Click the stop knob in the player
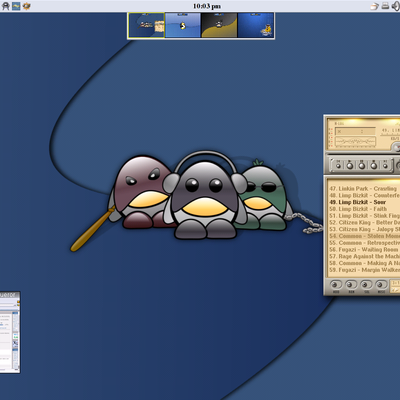Image resolution: width=400 pixels, height=400 pixels. (374, 165)
